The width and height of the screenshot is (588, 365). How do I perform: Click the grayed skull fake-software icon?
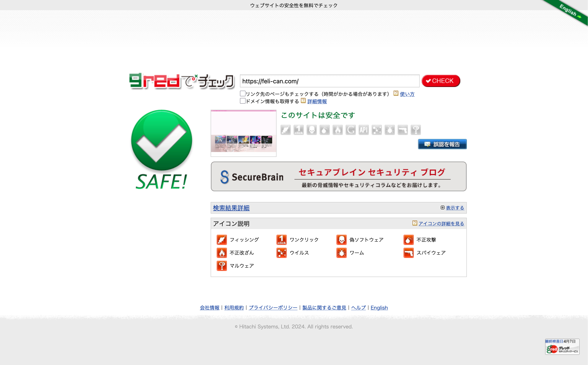pyautogui.click(x=311, y=130)
